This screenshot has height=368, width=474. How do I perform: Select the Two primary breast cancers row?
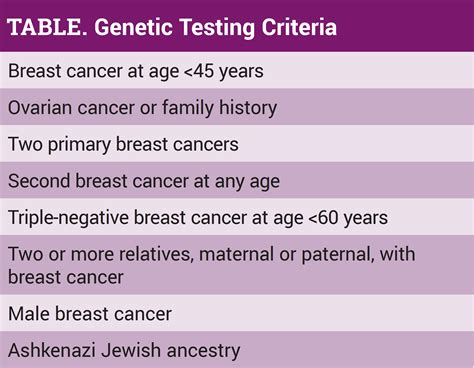tap(237, 143)
